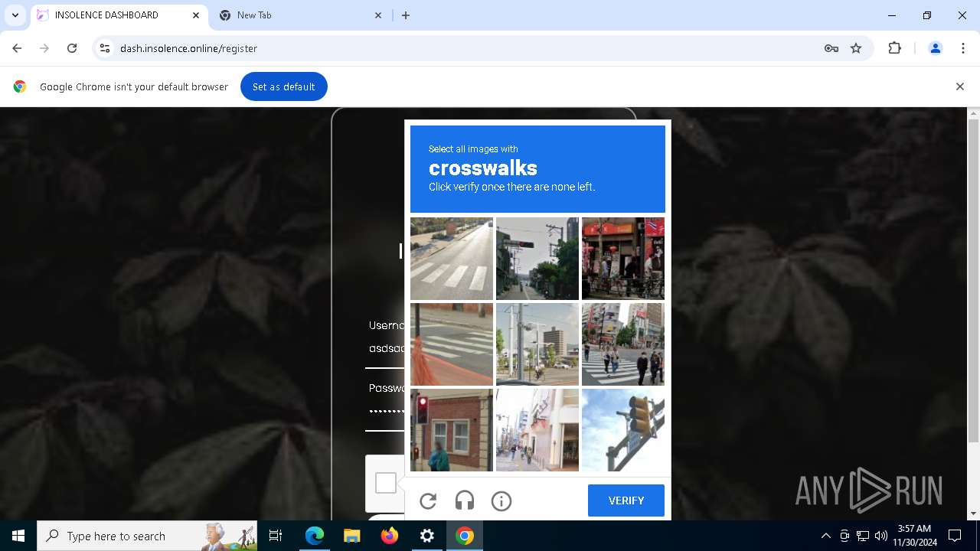Select the empty road crosswalk image tile
Screen dimensions: 980x551
(452, 259)
